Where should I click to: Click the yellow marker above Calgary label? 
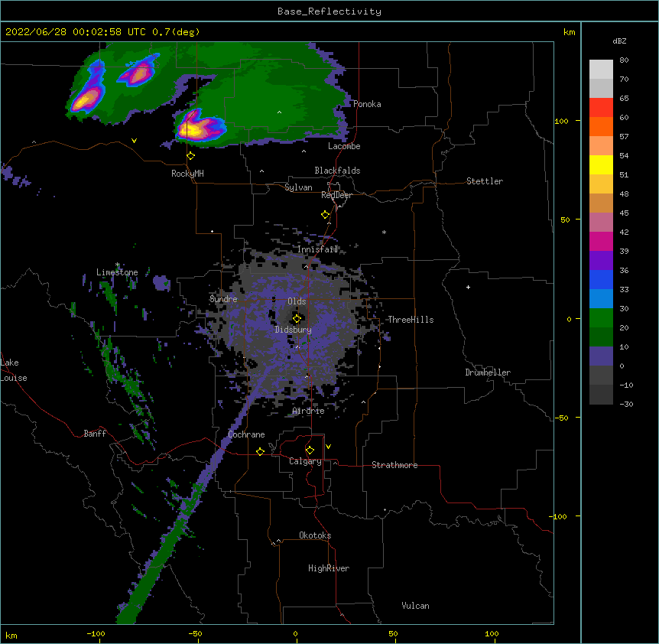pos(310,450)
